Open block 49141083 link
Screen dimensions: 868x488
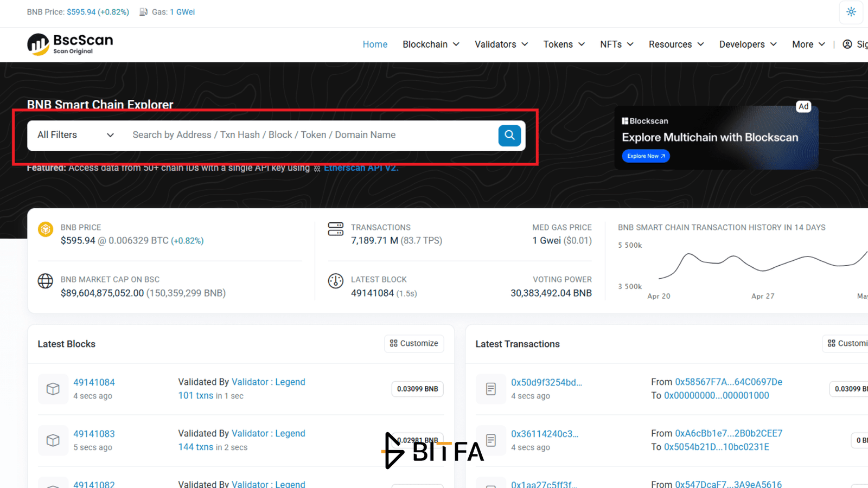point(94,434)
